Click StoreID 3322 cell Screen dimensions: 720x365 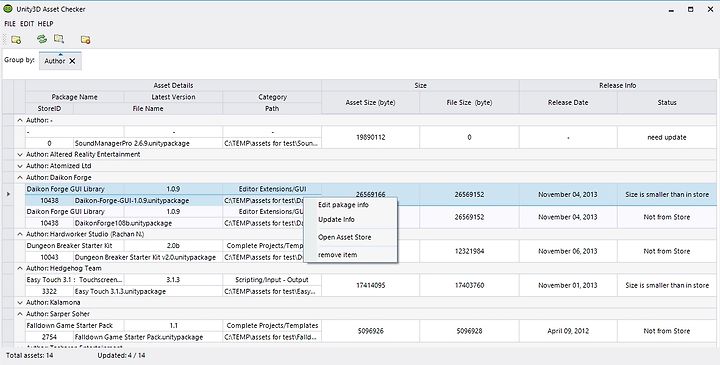[x=49, y=291]
